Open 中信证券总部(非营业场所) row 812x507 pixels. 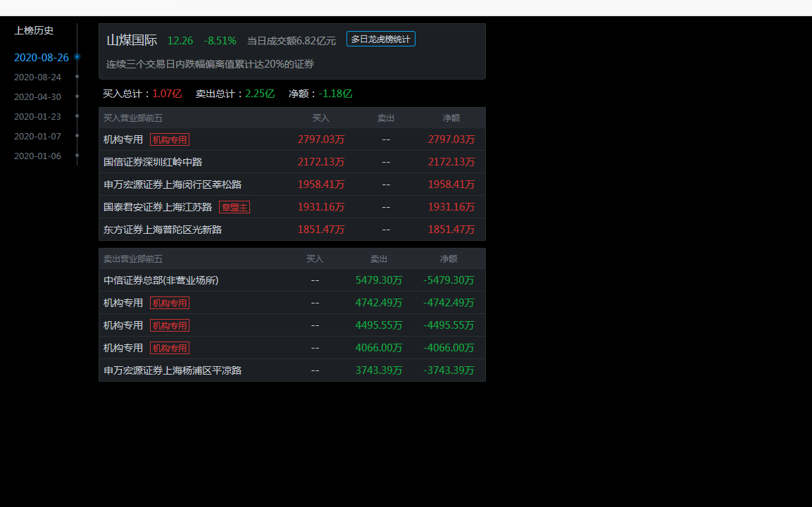tap(292, 280)
